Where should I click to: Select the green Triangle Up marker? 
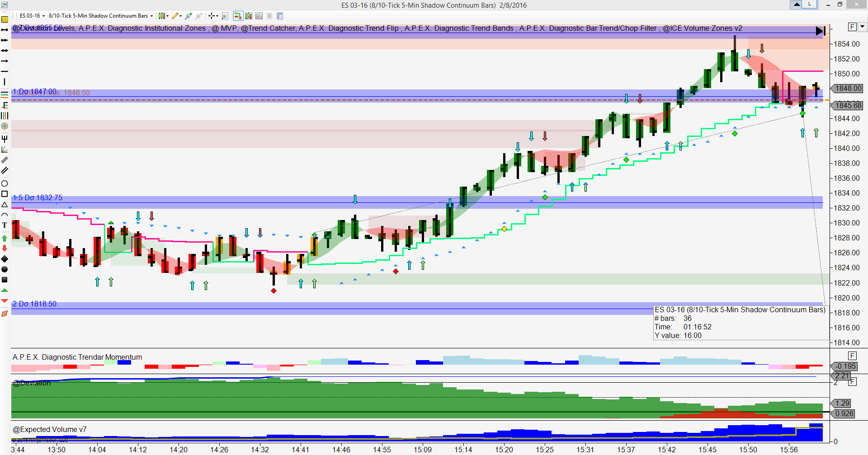coord(5,291)
